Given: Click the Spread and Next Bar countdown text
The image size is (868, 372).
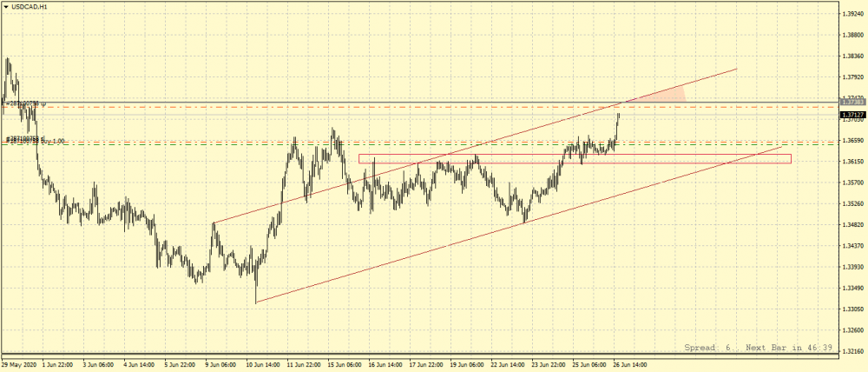Looking at the screenshot, I should tap(759, 348).
